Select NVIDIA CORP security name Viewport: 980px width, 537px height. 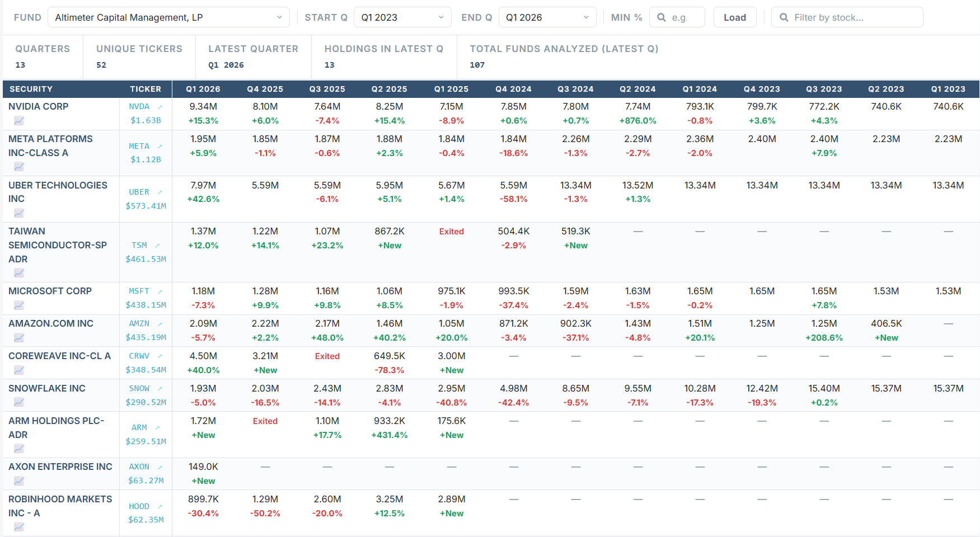[x=39, y=106]
